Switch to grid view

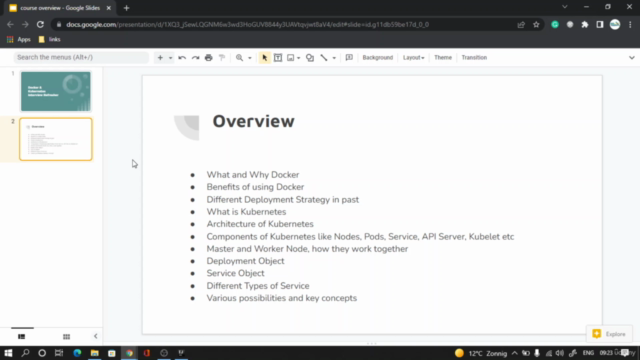(67, 336)
